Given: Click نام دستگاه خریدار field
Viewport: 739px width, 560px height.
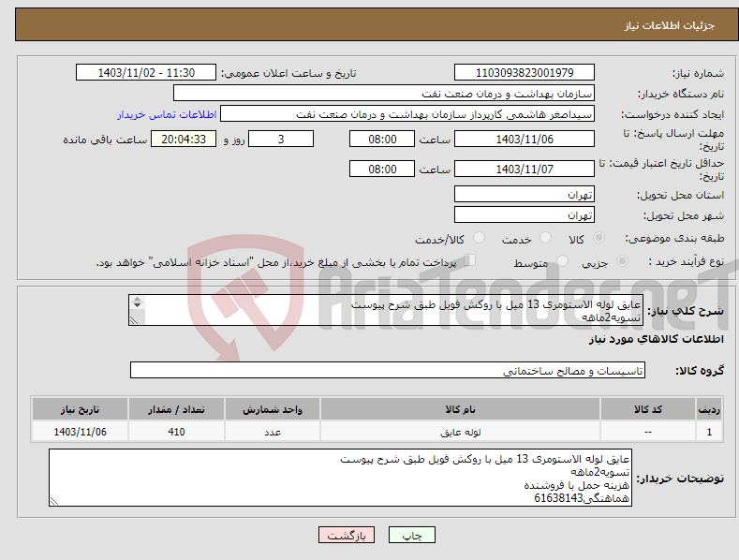Looking at the screenshot, I should pos(384,94).
